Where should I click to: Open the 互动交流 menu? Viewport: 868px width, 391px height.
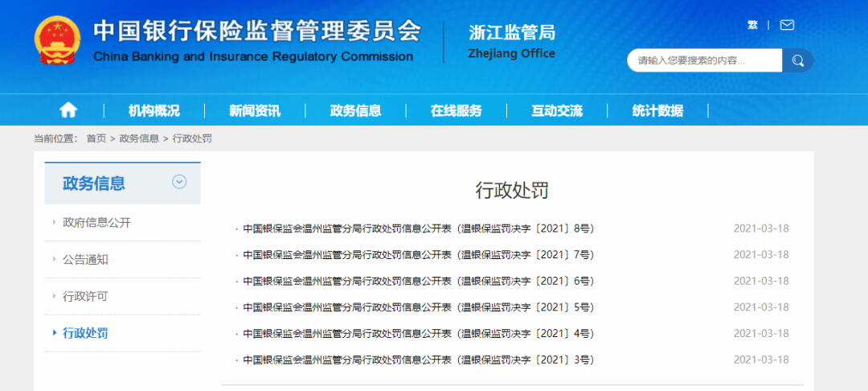click(x=557, y=111)
